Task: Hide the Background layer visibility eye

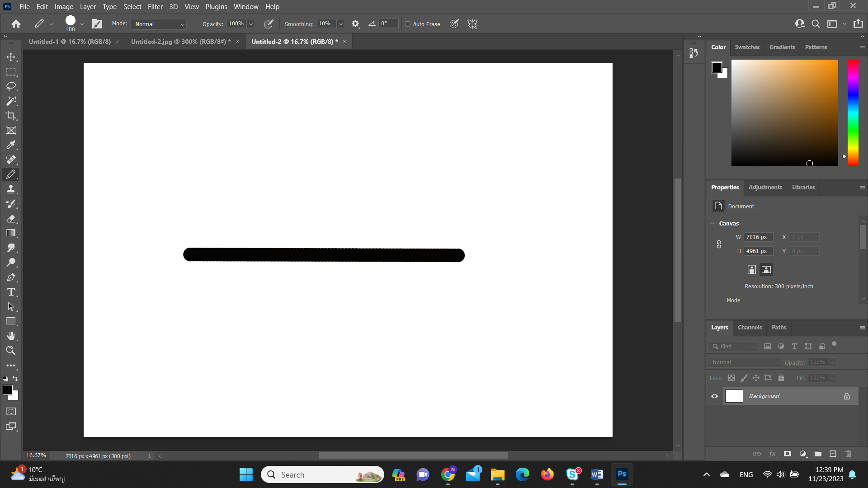Action: pos(715,396)
